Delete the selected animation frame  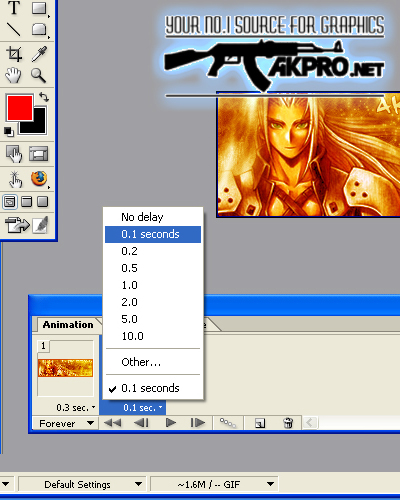(288, 423)
